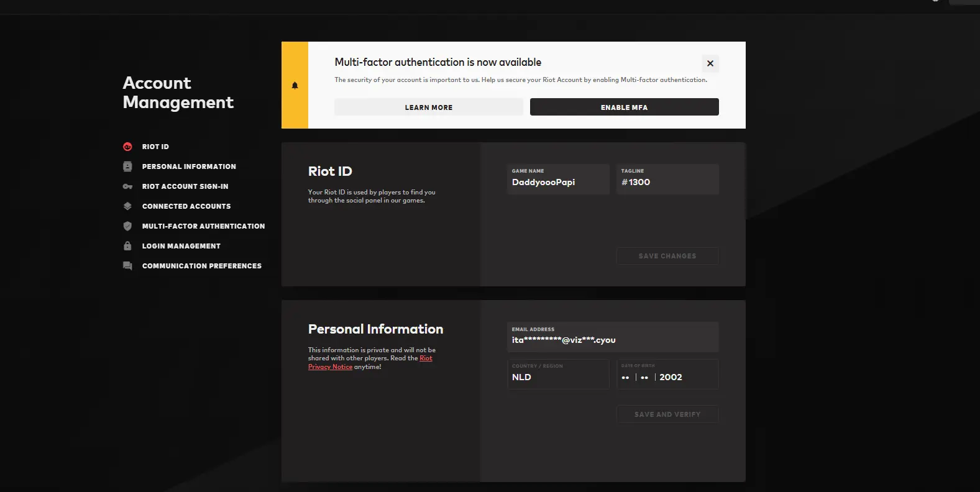Go to Connected Accounts menu item
Image resolution: width=980 pixels, height=492 pixels.
click(x=186, y=206)
